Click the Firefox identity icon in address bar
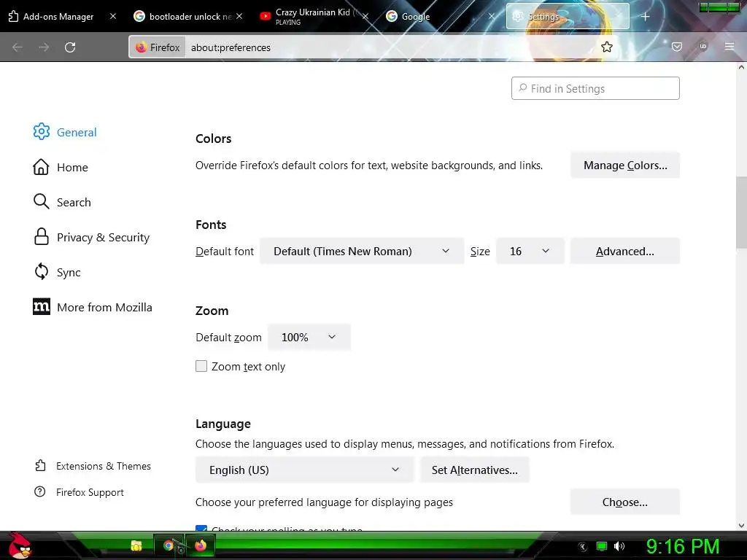Viewport: 747px width, 560px height. 141,47
